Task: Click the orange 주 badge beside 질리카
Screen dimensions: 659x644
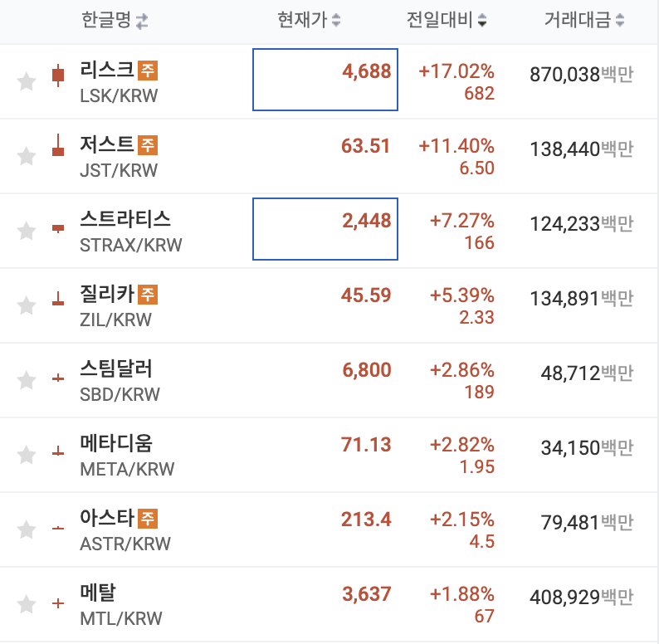Action: pos(148,295)
